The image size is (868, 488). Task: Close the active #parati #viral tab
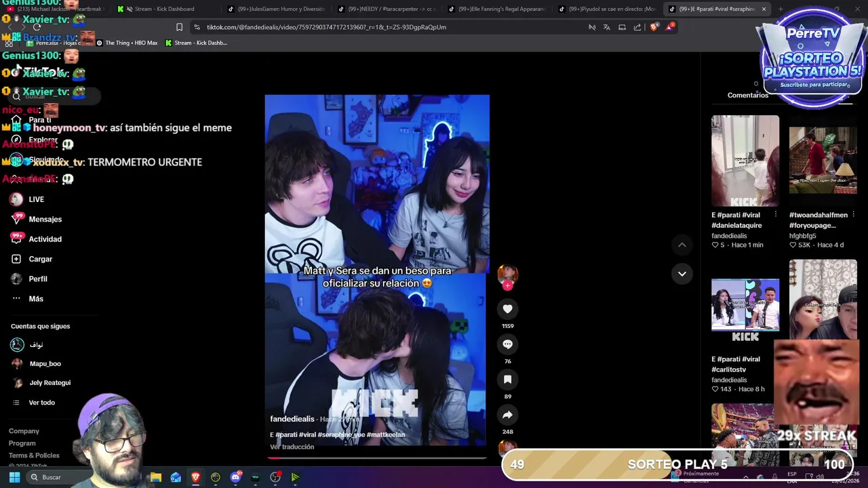point(764,9)
